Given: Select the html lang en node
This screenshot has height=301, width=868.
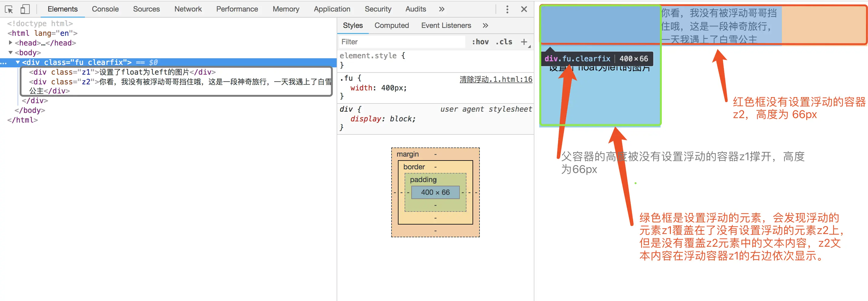Looking at the screenshot, I should 42,33.
